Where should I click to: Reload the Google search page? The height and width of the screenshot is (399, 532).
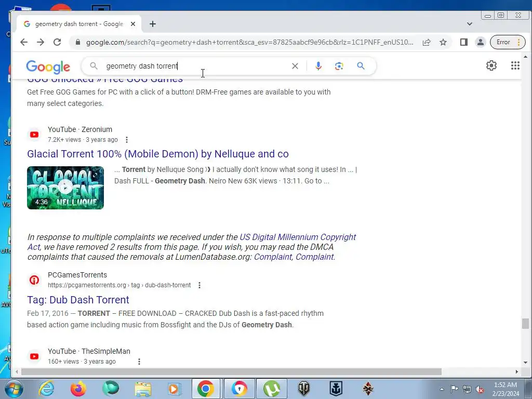point(57,42)
